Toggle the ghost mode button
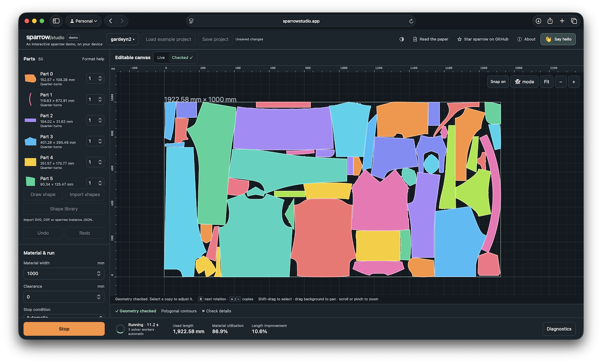Image resolution: width=602 pixels, height=364 pixels. pos(524,82)
